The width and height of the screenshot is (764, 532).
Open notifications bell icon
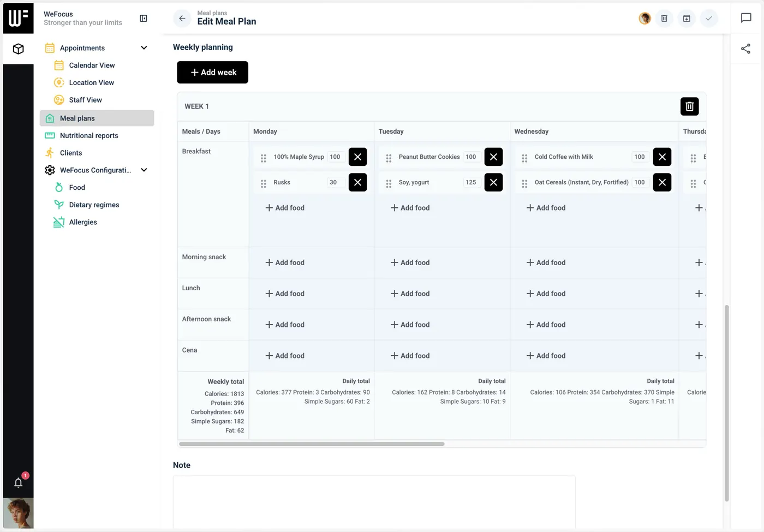pyautogui.click(x=18, y=482)
